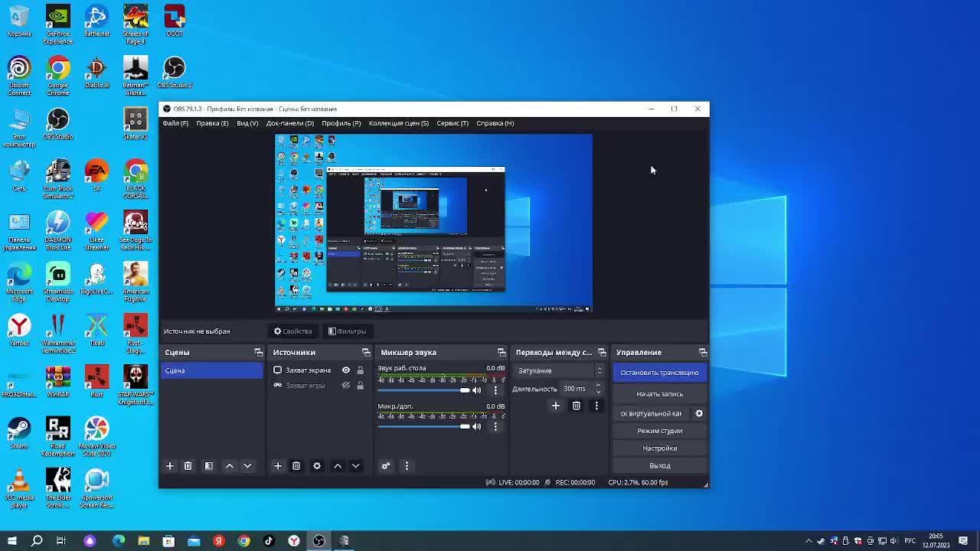Add a new source in the Источники panel
This screenshot has width=980, height=551.
click(x=278, y=466)
